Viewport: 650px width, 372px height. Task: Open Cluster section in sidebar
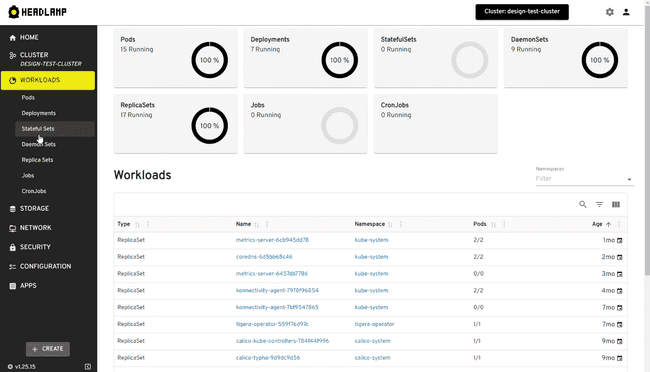click(48, 59)
